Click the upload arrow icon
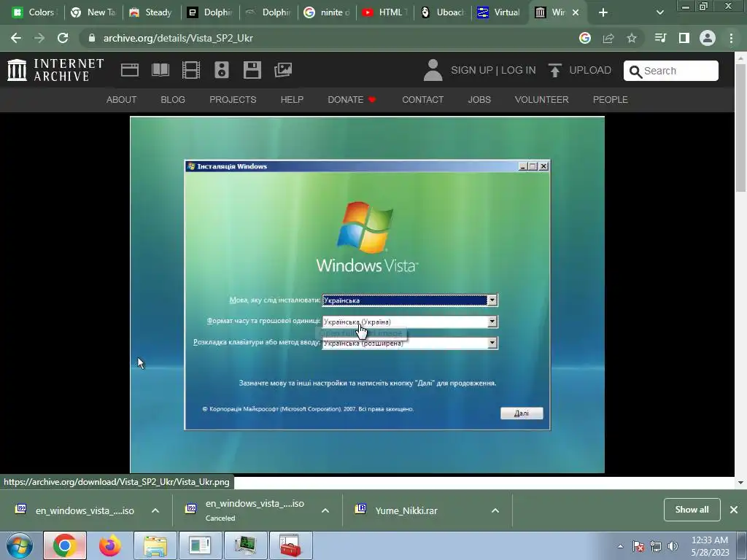The height and width of the screenshot is (560, 747). coord(554,70)
